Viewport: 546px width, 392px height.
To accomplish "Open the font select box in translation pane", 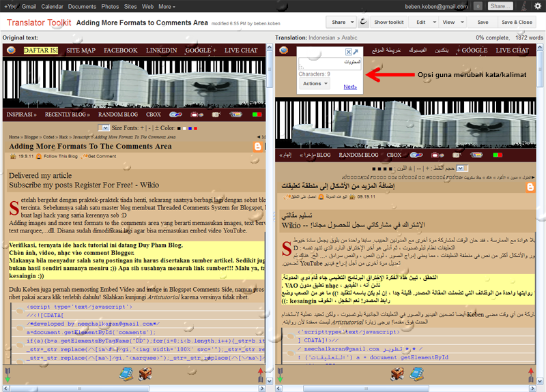I will 462,168.
